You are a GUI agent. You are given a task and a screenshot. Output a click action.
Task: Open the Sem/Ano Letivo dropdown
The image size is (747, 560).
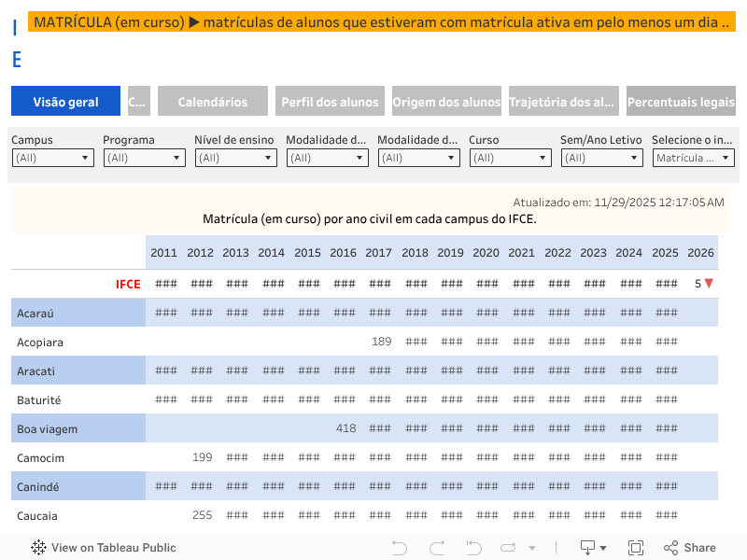click(601, 158)
